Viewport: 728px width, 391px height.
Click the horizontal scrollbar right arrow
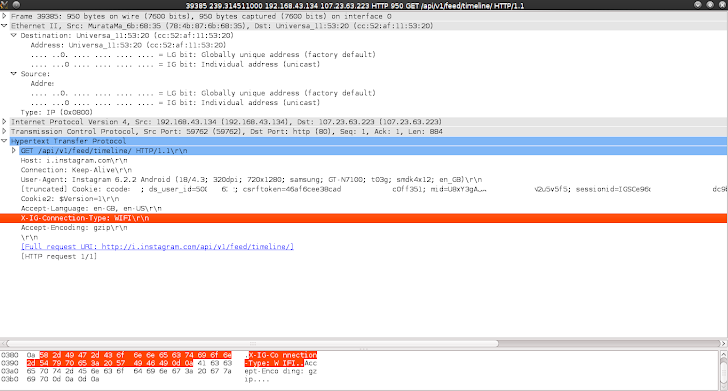723,344
